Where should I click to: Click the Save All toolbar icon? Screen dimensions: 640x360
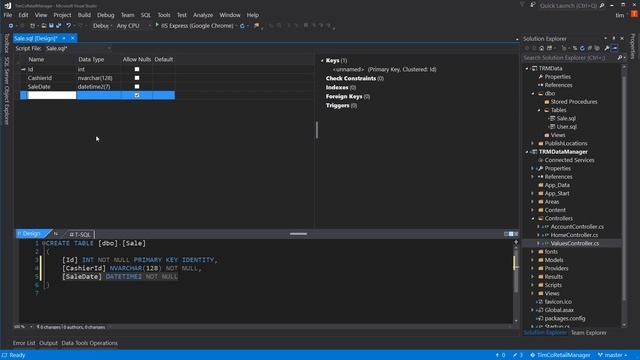point(58,25)
